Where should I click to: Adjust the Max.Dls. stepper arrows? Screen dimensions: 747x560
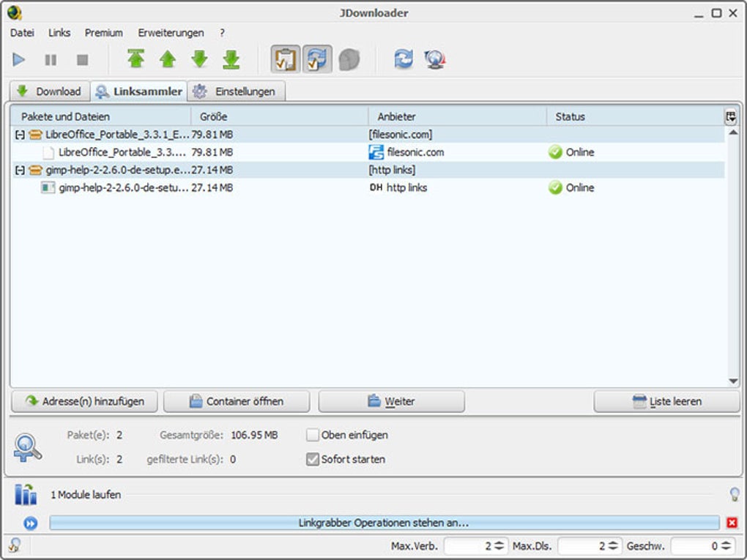[x=613, y=545]
